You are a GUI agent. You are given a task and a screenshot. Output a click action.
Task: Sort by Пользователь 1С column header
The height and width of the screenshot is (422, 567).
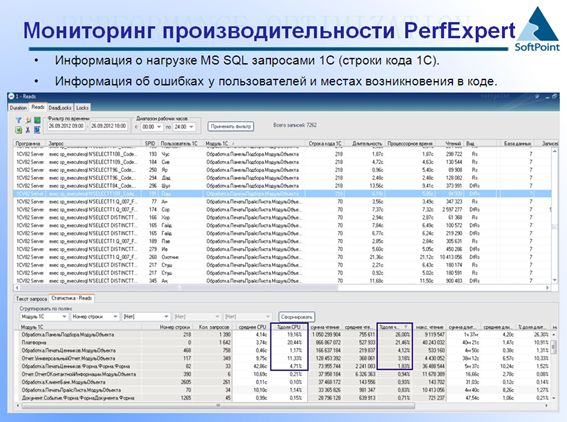[180, 144]
